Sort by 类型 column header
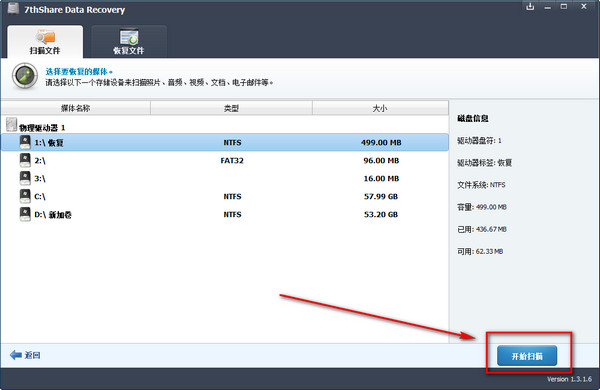Viewport: 600px width, 390px height. (x=231, y=108)
